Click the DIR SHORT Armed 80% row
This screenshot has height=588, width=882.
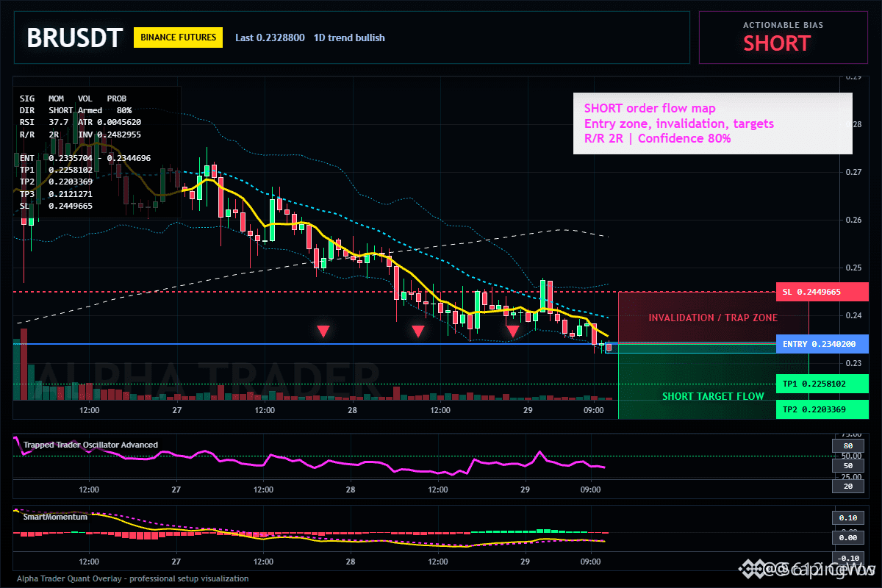(x=76, y=110)
